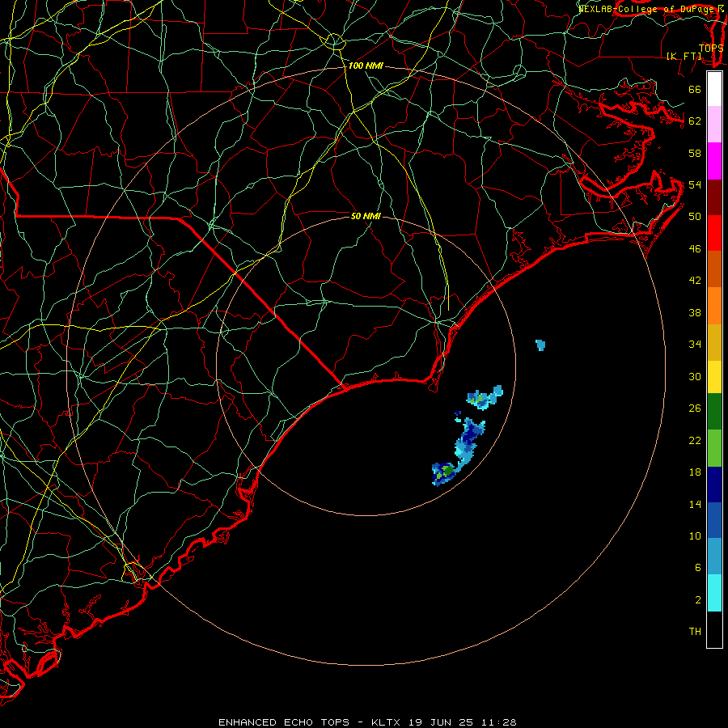Image resolution: width=728 pixels, height=728 pixels.
Task: Click the black TH threshold swatch
Action: [714, 629]
